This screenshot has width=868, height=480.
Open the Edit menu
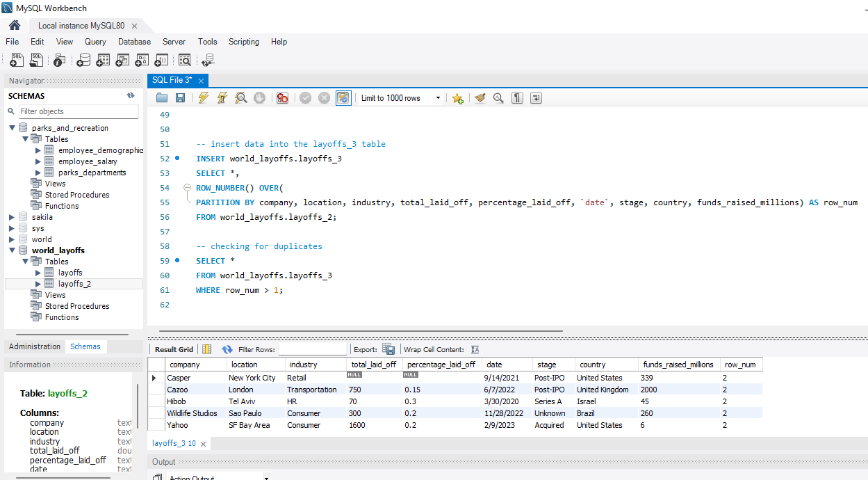pyautogui.click(x=38, y=42)
